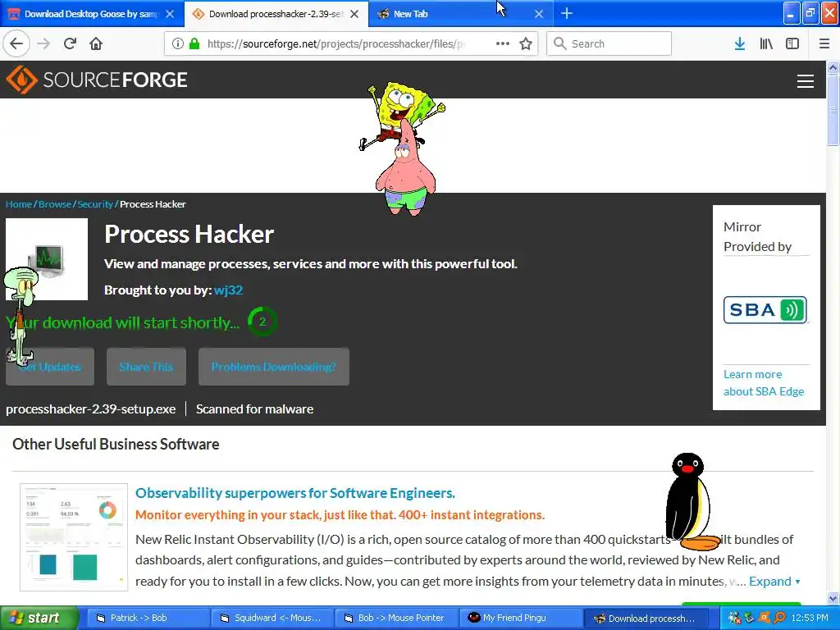Switch to Bob -> Mouse Pointer taskbar window
840x630 pixels.
(398, 618)
